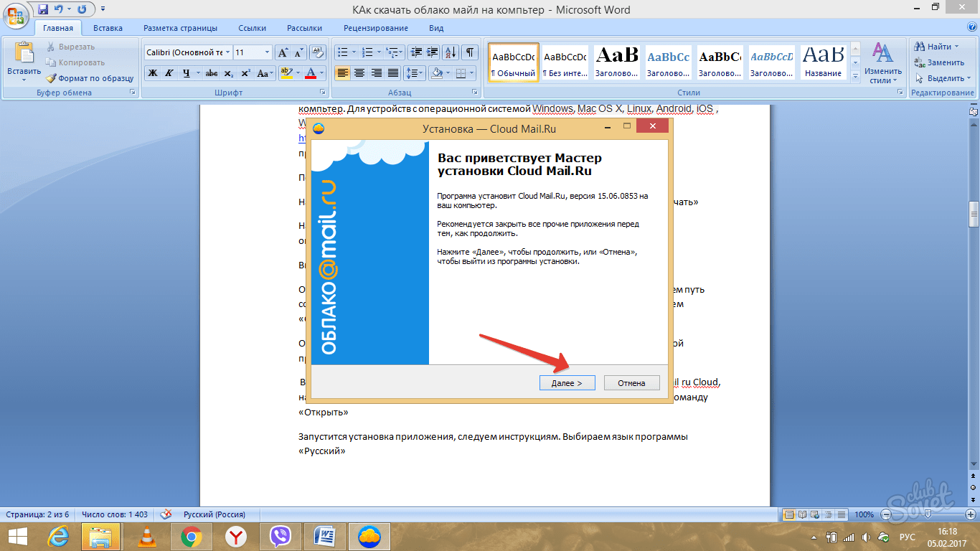Screen dimensions: 980x551
Task: Increase indent using ribbon icon
Action: click(433, 52)
